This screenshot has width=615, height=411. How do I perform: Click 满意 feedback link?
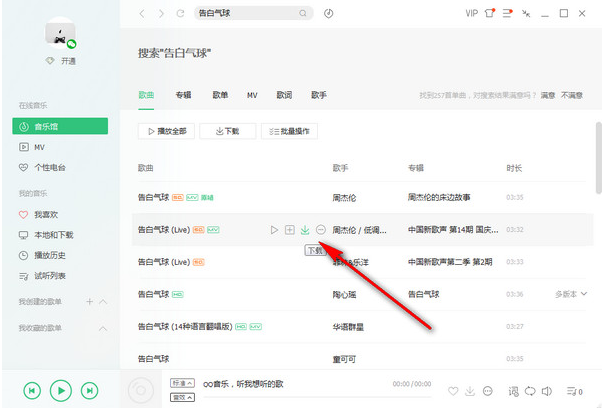548,95
